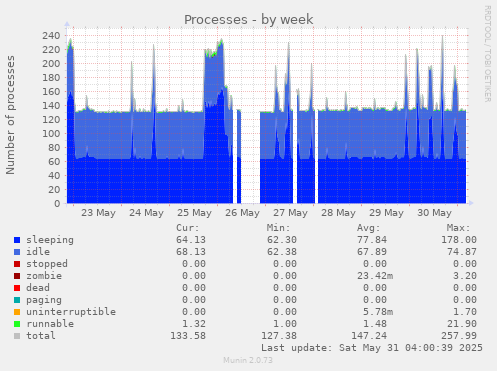Click the zombie legend color swatch

[17, 276]
